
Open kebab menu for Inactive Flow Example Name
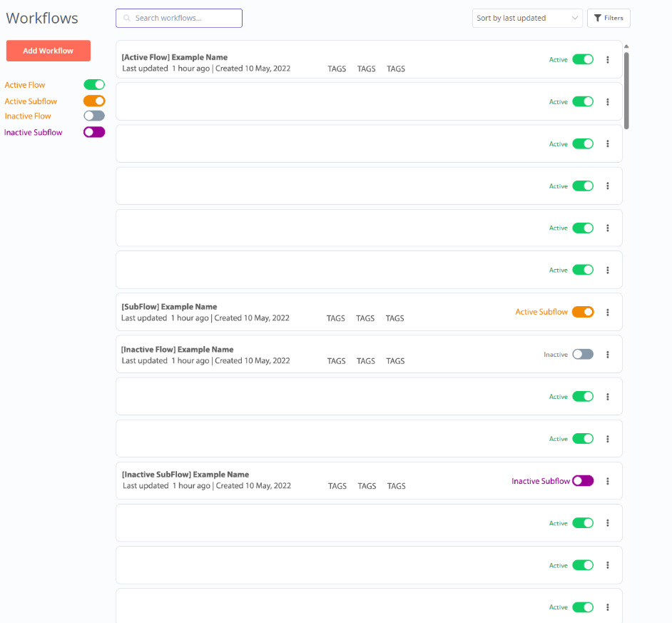[x=608, y=355]
